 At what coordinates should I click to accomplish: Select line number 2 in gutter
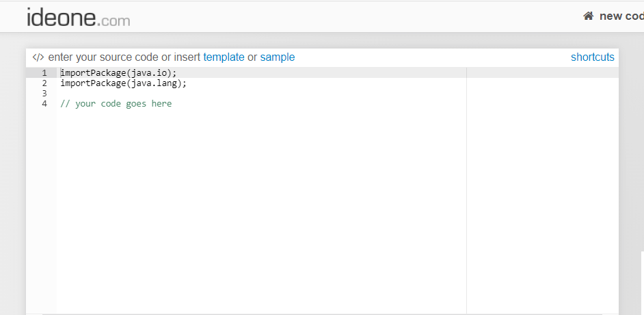[44, 83]
